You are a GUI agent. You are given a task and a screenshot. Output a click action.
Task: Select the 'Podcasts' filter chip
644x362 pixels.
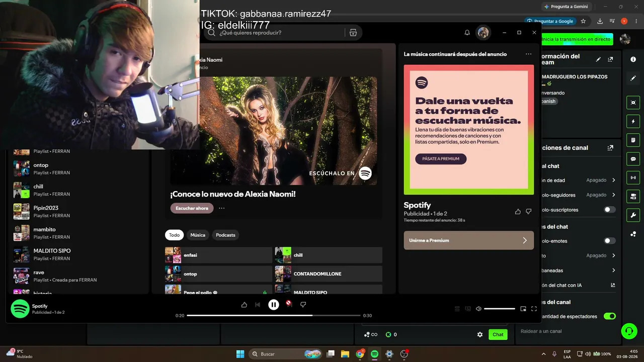tap(225, 235)
